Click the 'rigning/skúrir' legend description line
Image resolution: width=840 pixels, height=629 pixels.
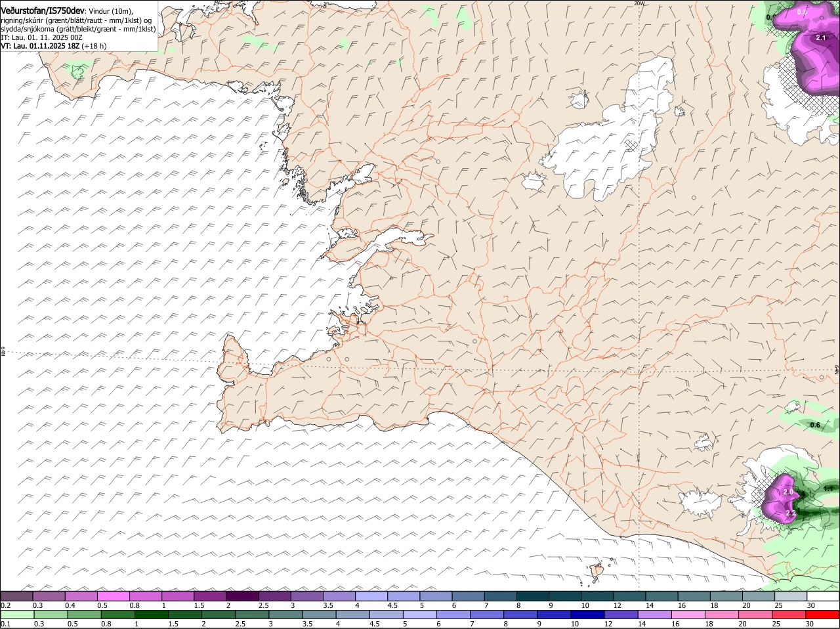[x=75, y=20]
